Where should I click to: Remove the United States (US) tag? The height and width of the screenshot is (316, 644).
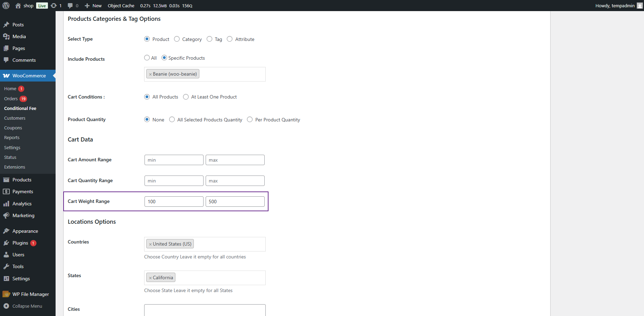[x=150, y=244]
